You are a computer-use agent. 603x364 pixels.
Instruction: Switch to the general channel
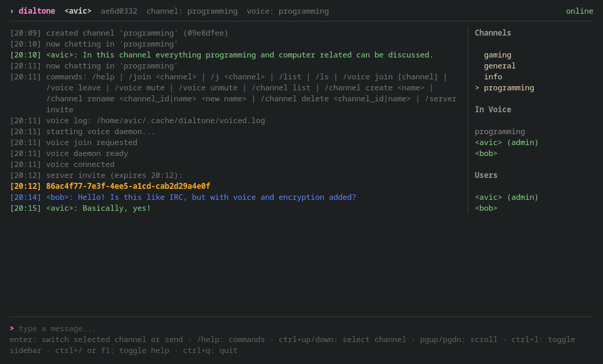pyautogui.click(x=499, y=66)
